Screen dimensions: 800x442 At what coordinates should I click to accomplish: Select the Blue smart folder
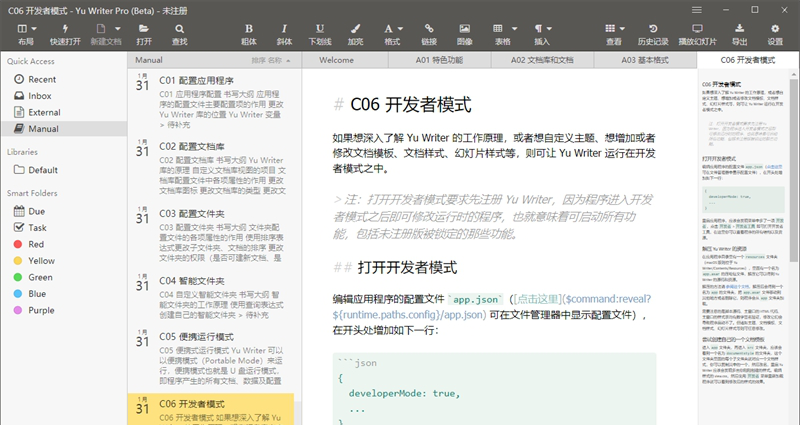point(64,293)
